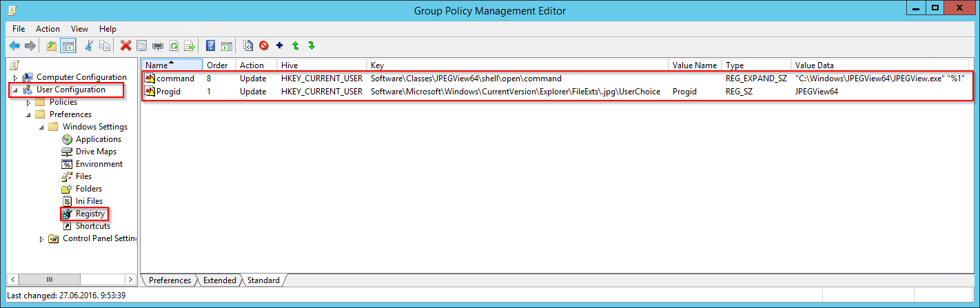Click the green Move Up arrow
This screenshot has height=308, width=980.
[296, 46]
